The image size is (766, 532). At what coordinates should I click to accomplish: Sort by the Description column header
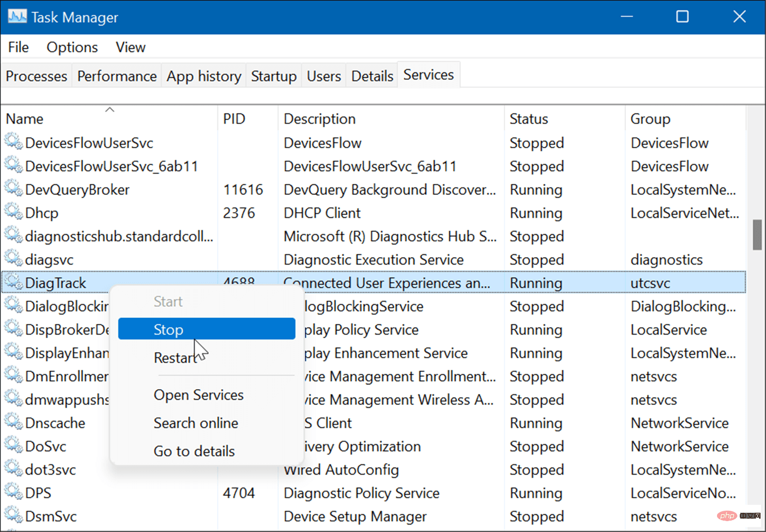click(391, 119)
